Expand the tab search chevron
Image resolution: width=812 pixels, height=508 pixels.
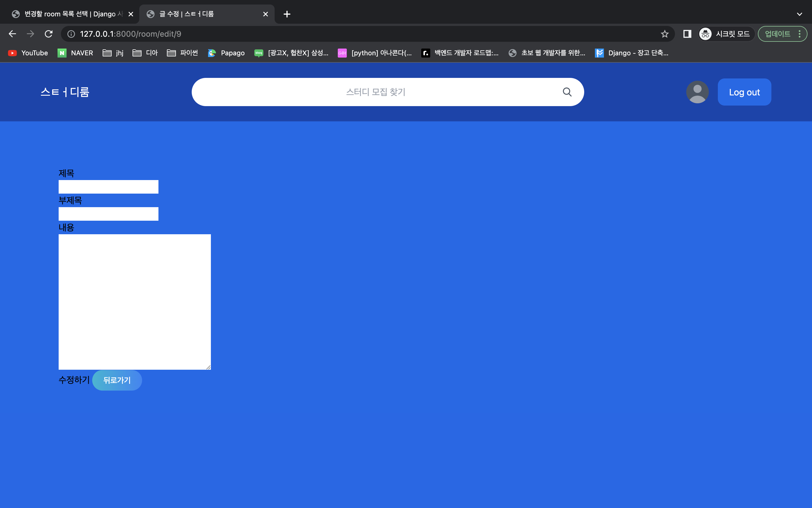click(x=800, y=14)
